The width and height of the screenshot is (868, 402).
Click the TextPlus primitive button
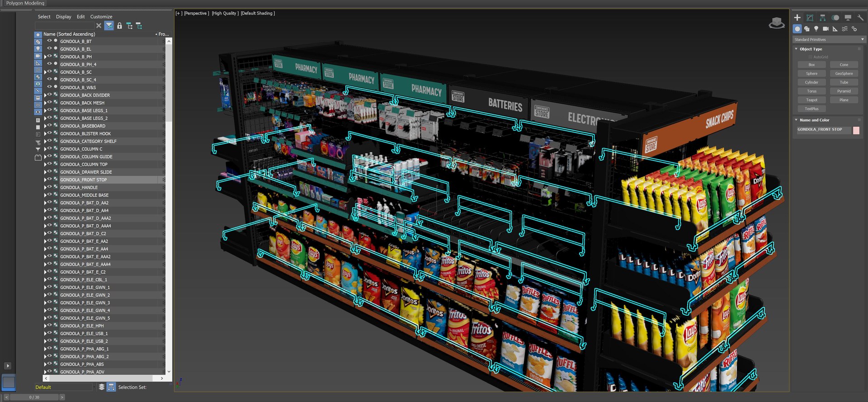811,109
